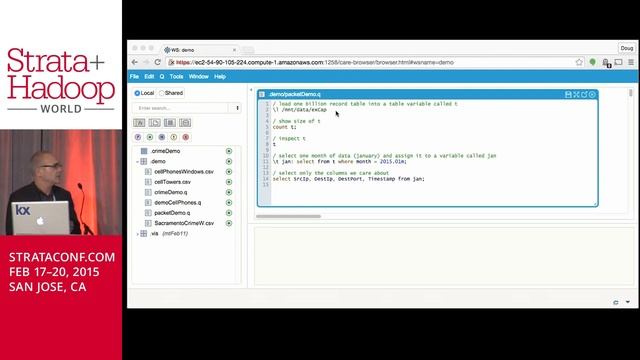Image resolution: width=640 pixels, height=360 pixels.
Task: Open packetDemo.q in file tree
Action: pos(172,213)
